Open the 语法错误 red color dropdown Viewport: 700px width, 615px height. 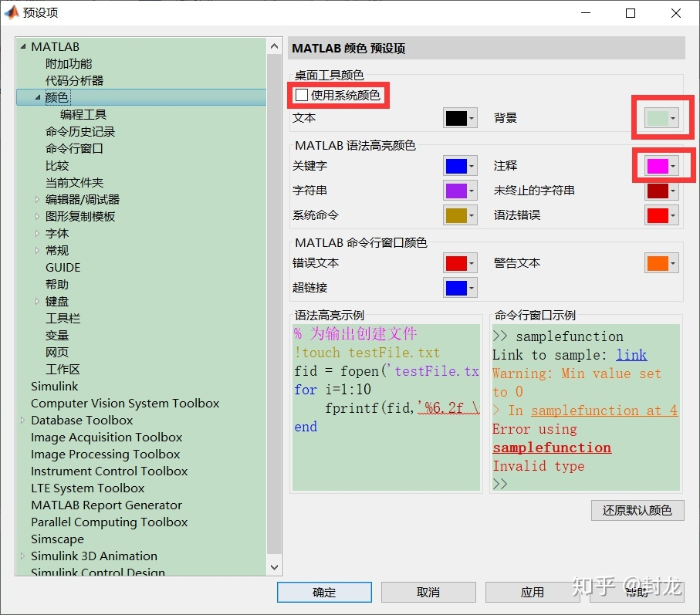click(661, 215)
